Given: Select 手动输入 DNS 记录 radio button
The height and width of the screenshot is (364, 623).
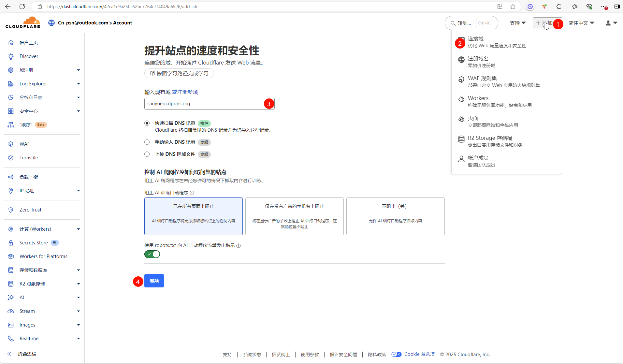Looking at the screenshot, I should [147, 142].
